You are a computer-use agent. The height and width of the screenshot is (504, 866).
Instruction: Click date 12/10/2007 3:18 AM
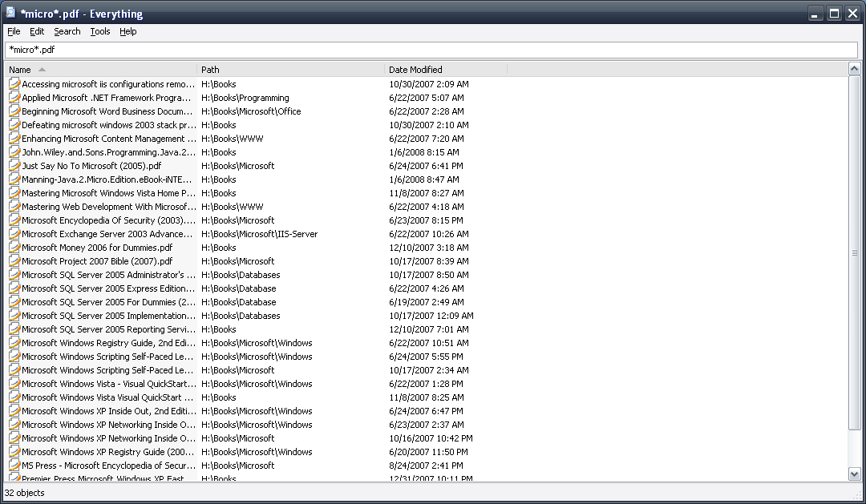click(428, 248)
